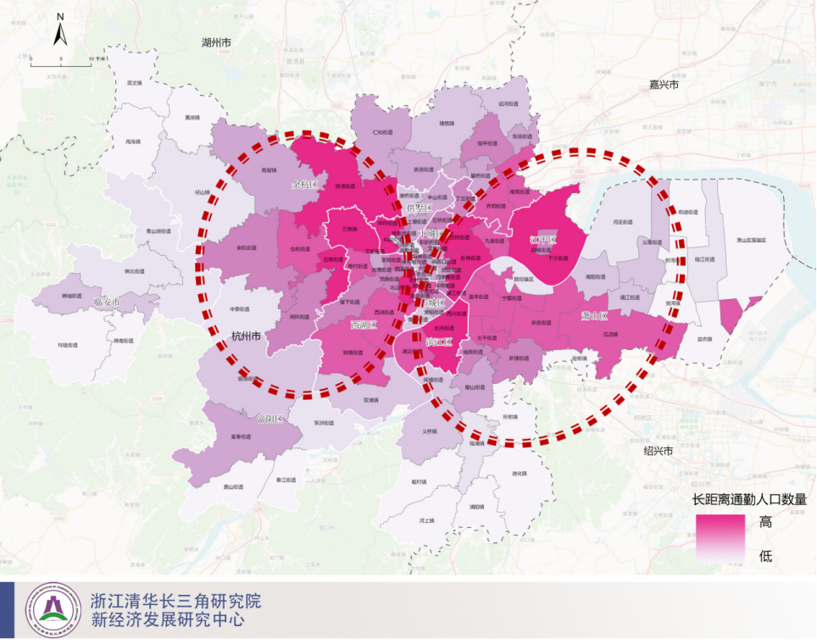Screen dimensions: 817x644
Task: Click the pink legend gradient swatch
Action: pos(720,538)
